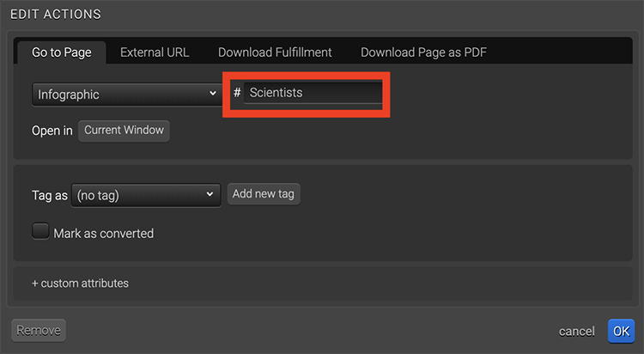This screenshot has width=644, height=354.
Task: Click the Remove button
Action: tap(39, 330)
